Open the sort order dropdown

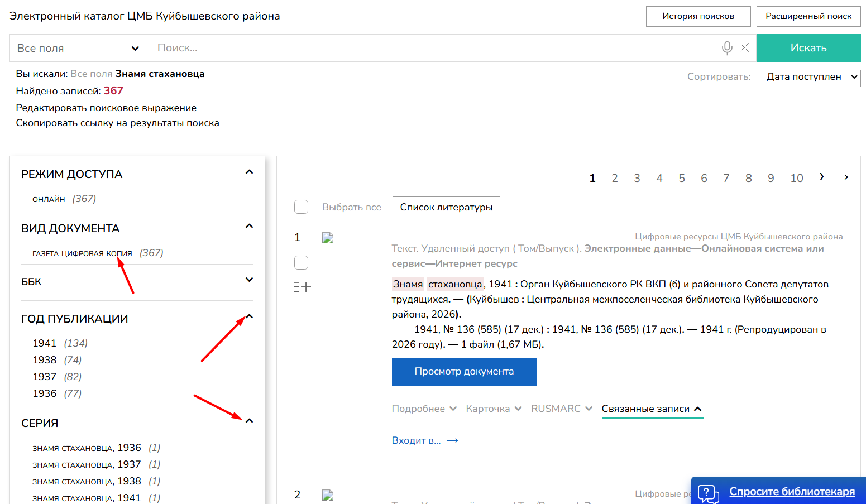(x=808, y=77)
